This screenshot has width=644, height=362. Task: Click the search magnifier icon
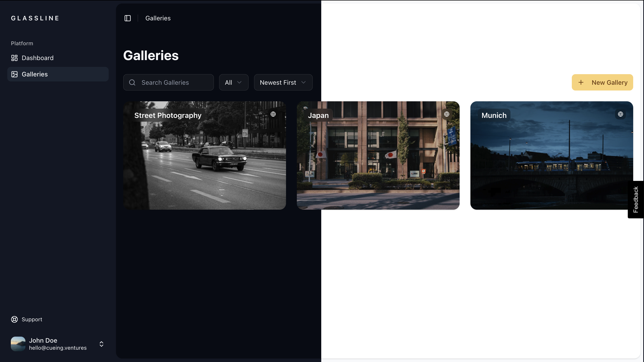pyautogui.click(x=132, y=82)
